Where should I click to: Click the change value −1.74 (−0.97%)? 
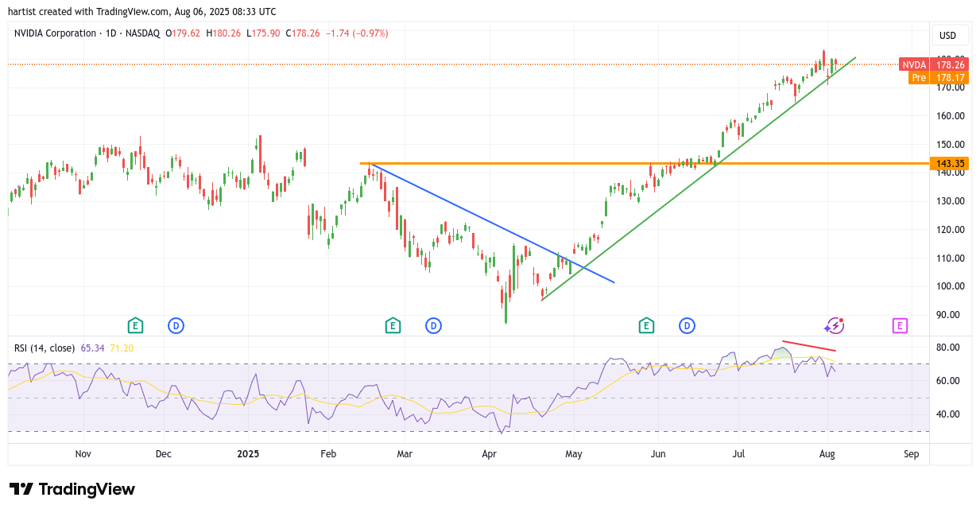click(x=357, y=33)
